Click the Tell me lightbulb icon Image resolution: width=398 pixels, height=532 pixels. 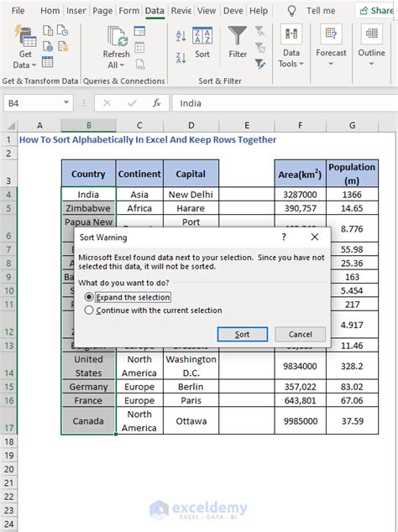(291, 11)
